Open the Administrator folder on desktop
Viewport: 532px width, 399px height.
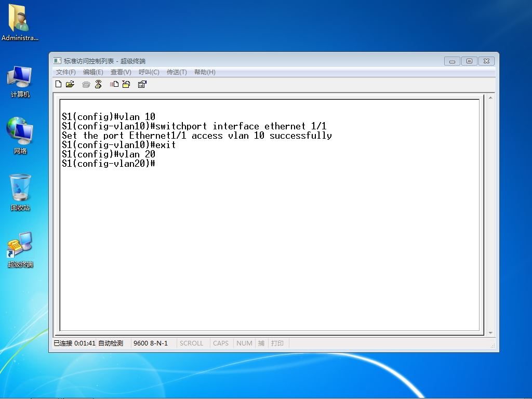(x=20, y=23)
